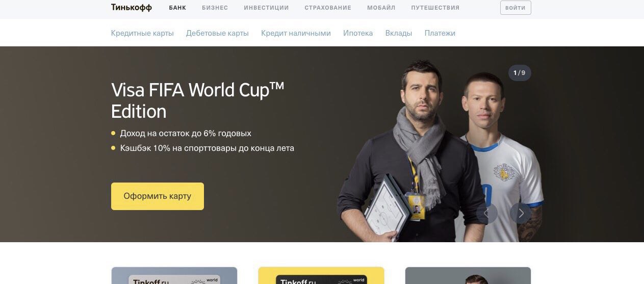Open Кредитные карты link
Screen dimensions: 644x284
pos(142,33)
